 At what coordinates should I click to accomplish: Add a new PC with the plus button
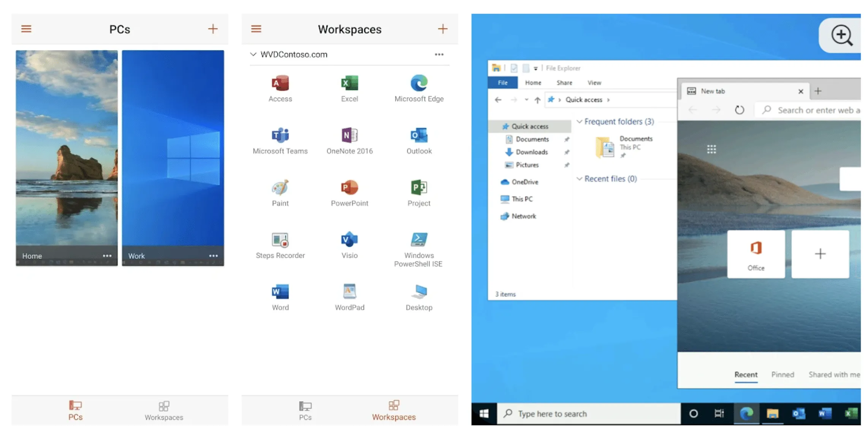tap(213, 29)
